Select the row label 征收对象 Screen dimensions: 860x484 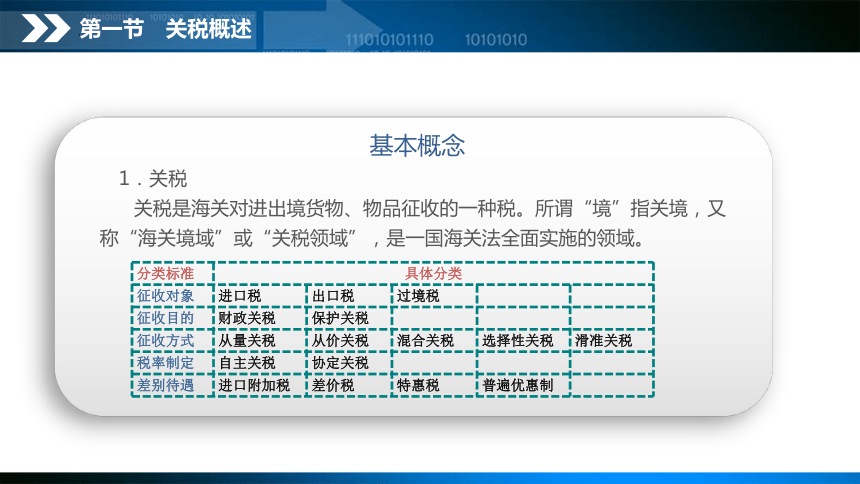coord(165,296)
